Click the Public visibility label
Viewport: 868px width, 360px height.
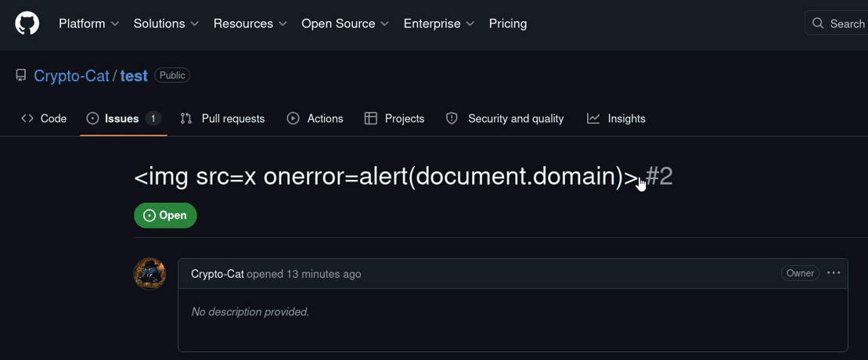172,75
